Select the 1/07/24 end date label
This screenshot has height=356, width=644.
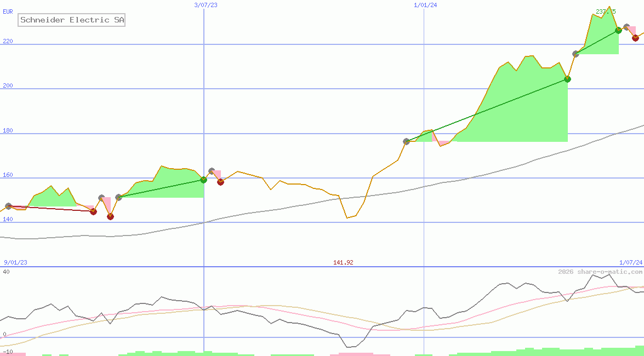(631, 262)
